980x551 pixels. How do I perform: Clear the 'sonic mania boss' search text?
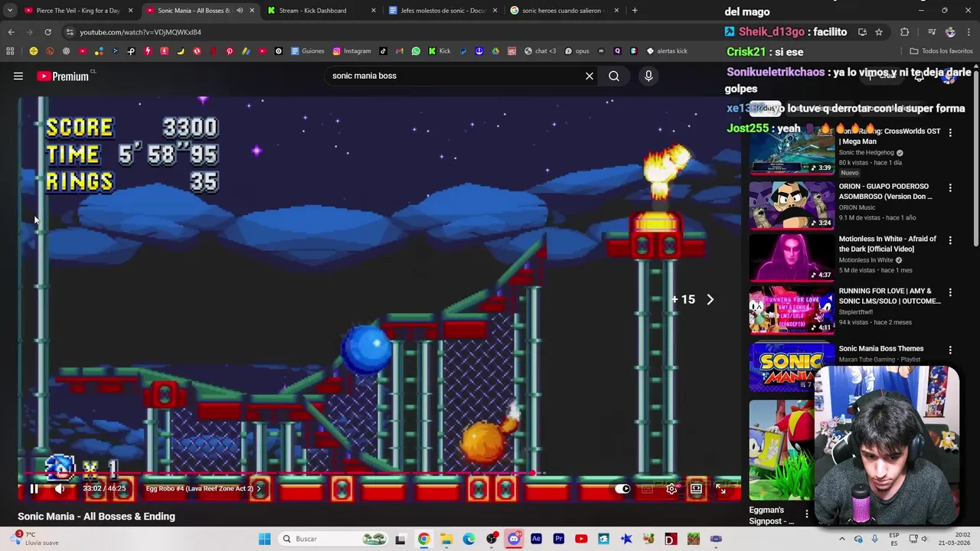[590, 76]
